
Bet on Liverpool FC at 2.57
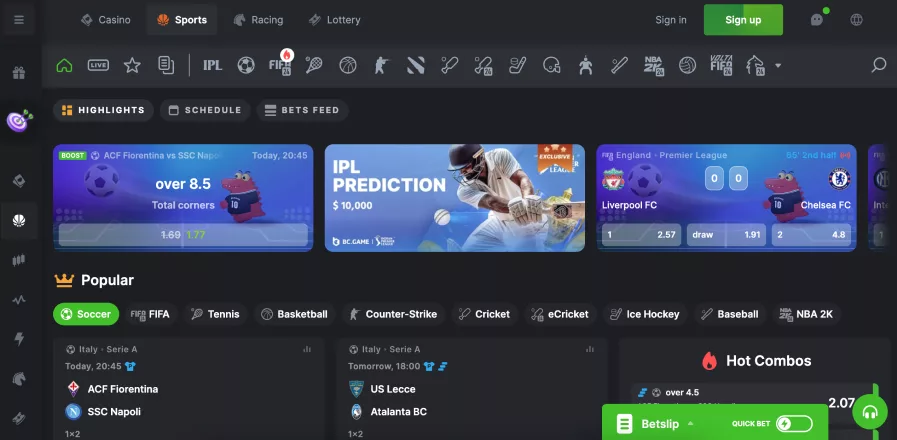(x=641, y=235)
